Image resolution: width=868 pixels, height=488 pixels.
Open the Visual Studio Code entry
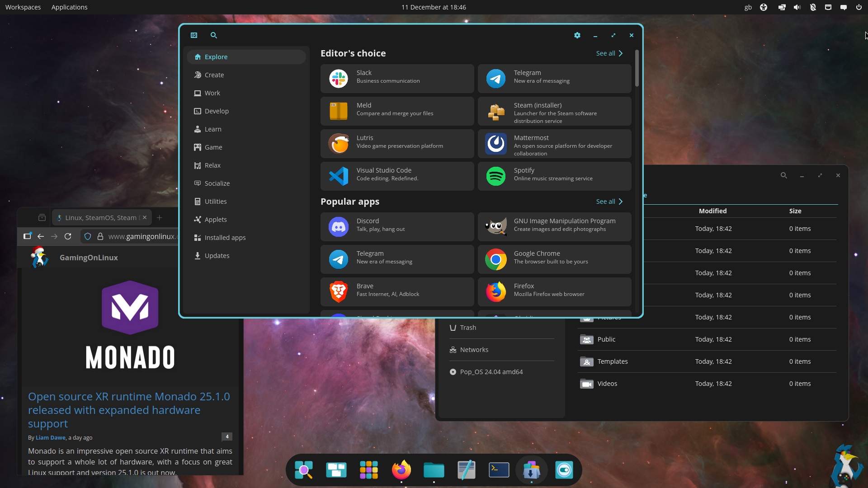click(397, 176)
